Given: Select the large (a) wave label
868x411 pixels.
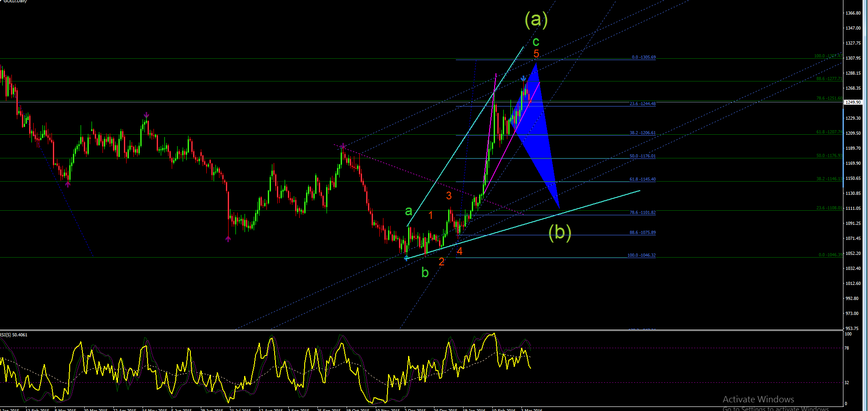Looking at the screenshot, I should coord(536,19).
